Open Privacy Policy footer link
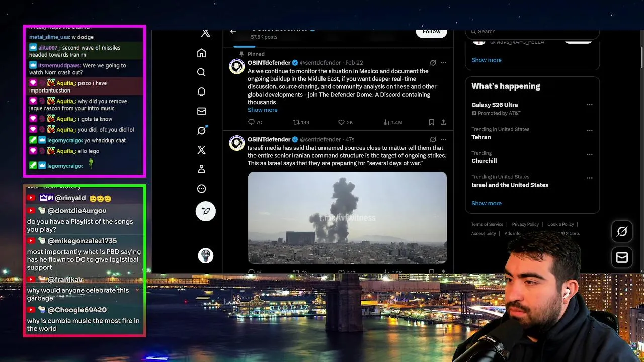Viewport: 644px width, 362px height. [x=525, y=224]
